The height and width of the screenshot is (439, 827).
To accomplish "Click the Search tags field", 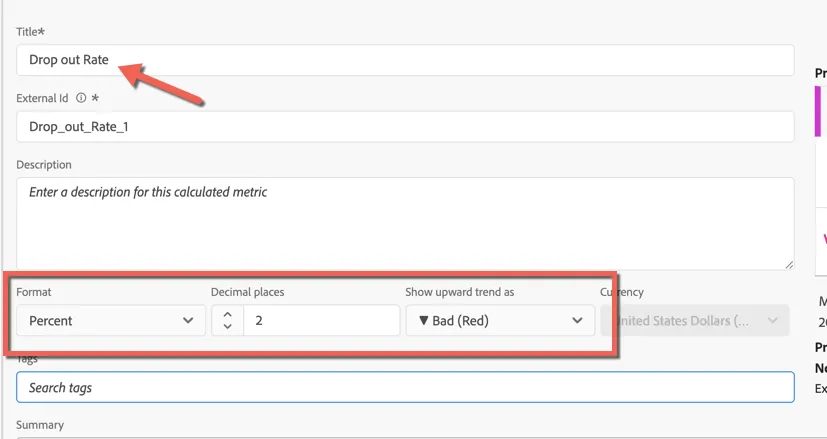I will click(x=405, y=387).
